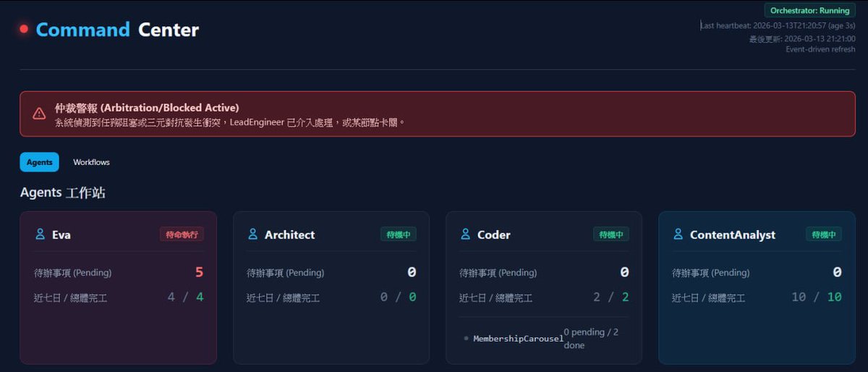This screenshot has width=868, height=372.
Task: Click the user icon on the Architect card
Action: [x=253, y=234]
